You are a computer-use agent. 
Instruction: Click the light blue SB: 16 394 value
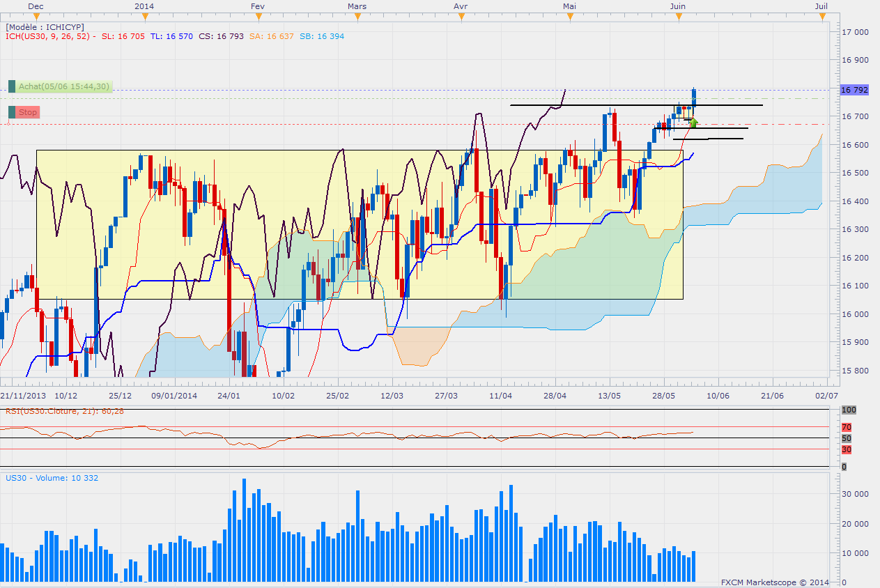click(322, 36)
